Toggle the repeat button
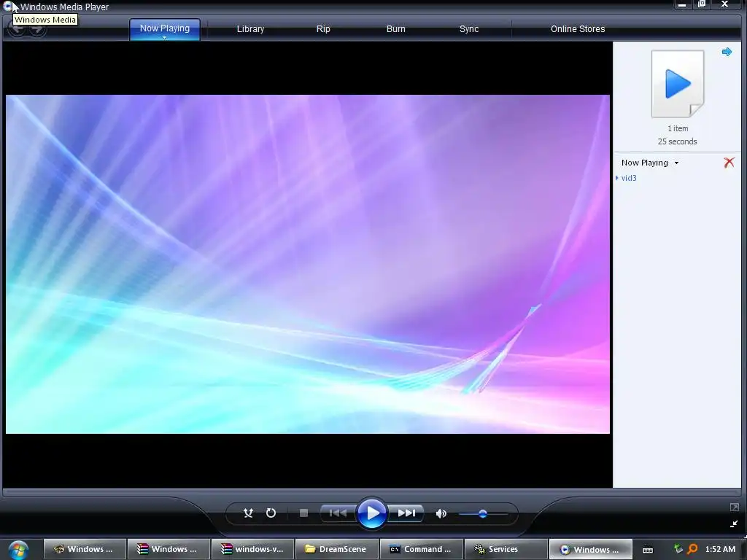 click(x=271, y=513)
